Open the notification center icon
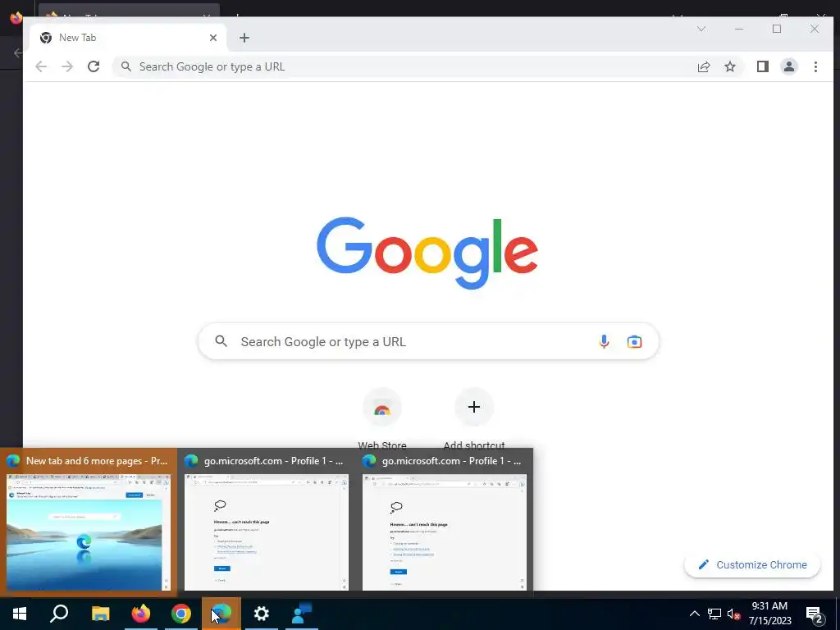The width and height of the screenshot is (840, 630). 815,614
